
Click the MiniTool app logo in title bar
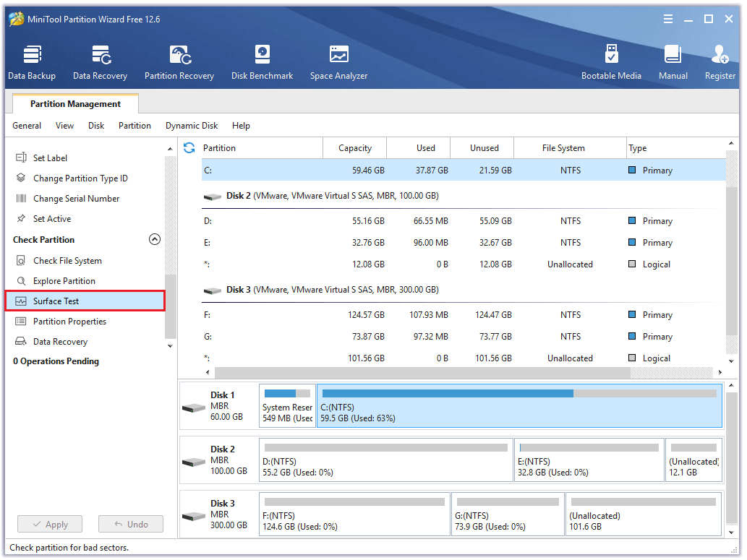[16, 19]
